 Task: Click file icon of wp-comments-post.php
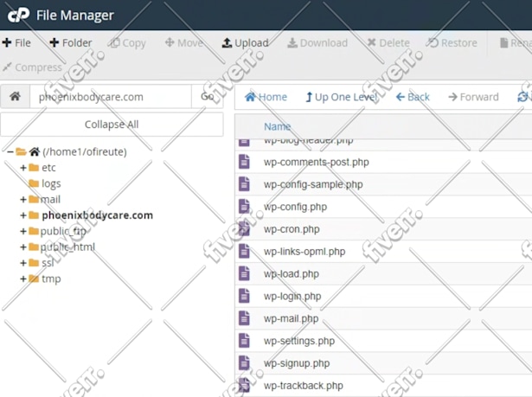(x=244, y=162)
